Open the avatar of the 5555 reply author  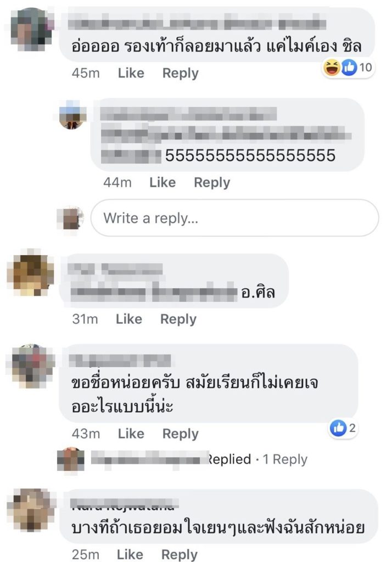coord(73,115)
